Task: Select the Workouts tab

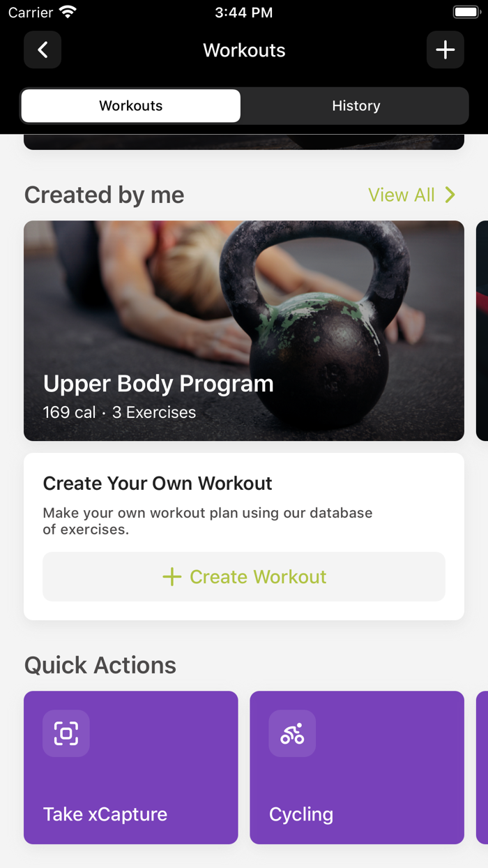Action: 130,105
